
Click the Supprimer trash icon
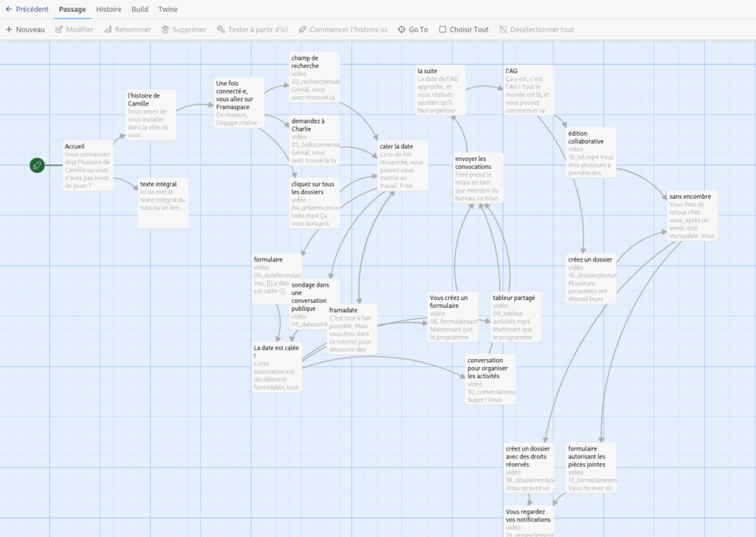(163, 30)
